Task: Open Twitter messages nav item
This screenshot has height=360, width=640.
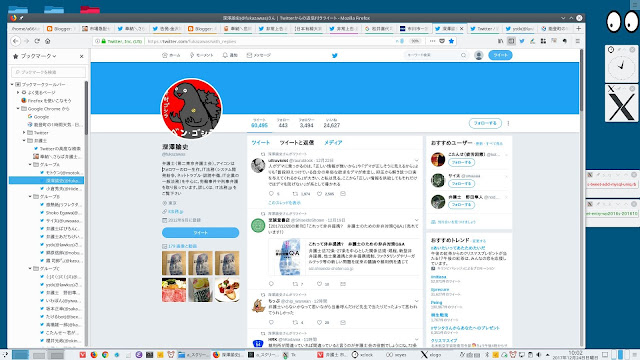Action: [259, 55]
